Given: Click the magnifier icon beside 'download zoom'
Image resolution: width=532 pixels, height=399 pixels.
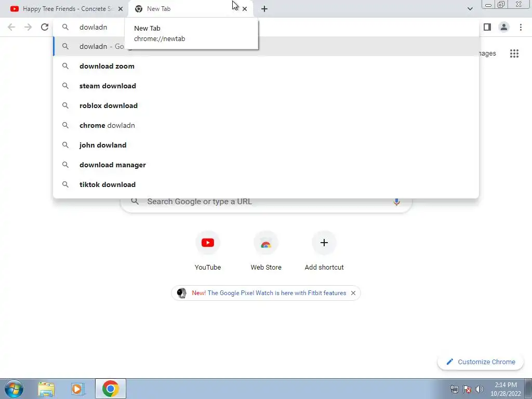Looking at the screenshot, I should tap(65, 66).
